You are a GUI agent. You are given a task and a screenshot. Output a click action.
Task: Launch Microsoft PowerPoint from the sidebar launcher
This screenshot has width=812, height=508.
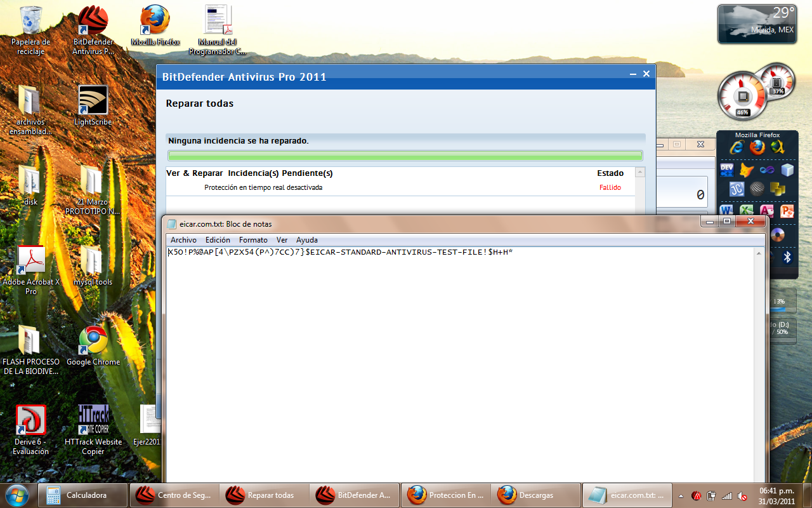point(787,210)
